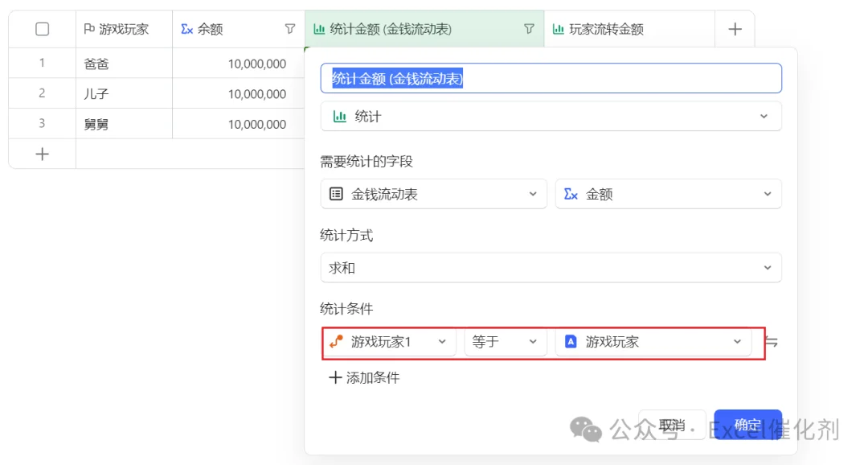The width and height of the screenshot is (868, 465).
Task: Click bar chart icon in 统计金额 header
Action: click(319, 29)
